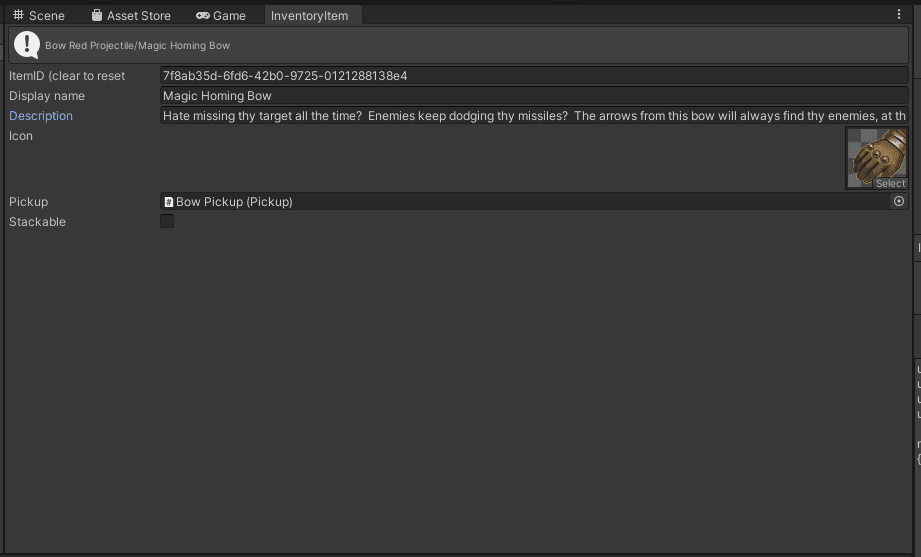Select the InventoryItem tab
The image size is (921, 557).
309,16
